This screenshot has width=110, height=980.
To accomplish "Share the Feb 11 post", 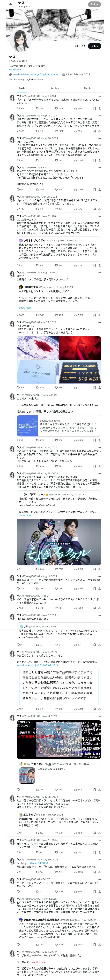I will coord(99,189).
